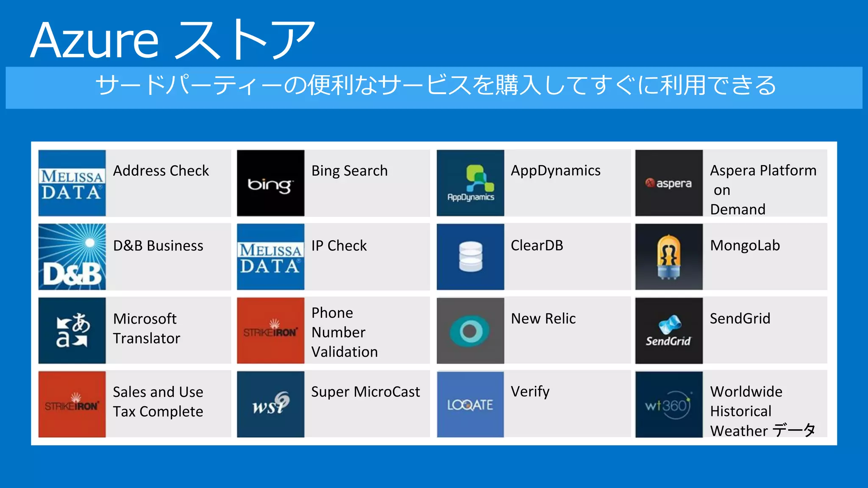This screenshot has width=868, height=488.
Task: Select the AppDynamics logo icon
Action: pos(470,183)
